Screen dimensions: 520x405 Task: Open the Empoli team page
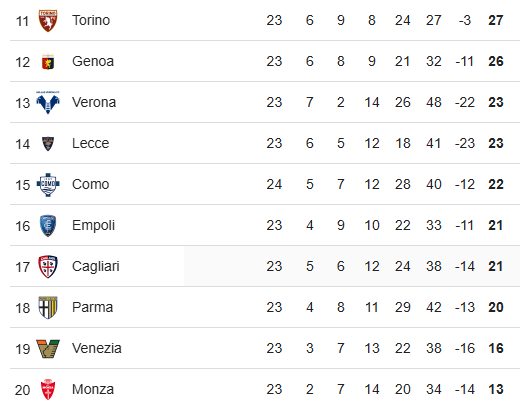[93, 226]
